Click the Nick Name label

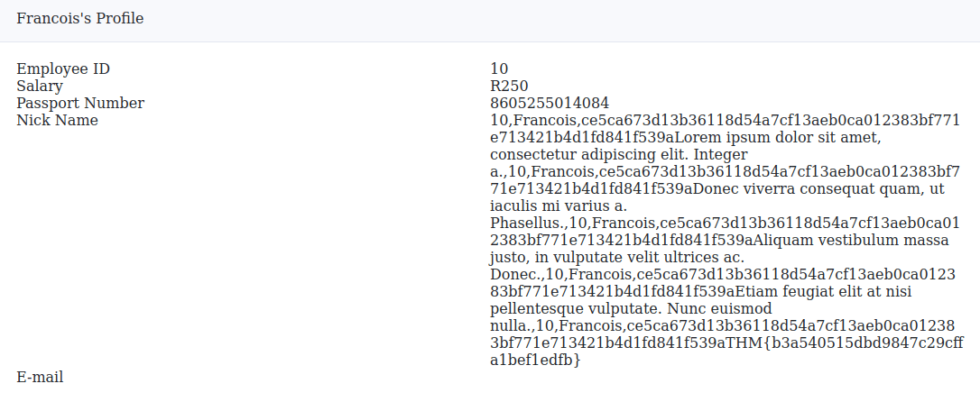tap(57, 120)
